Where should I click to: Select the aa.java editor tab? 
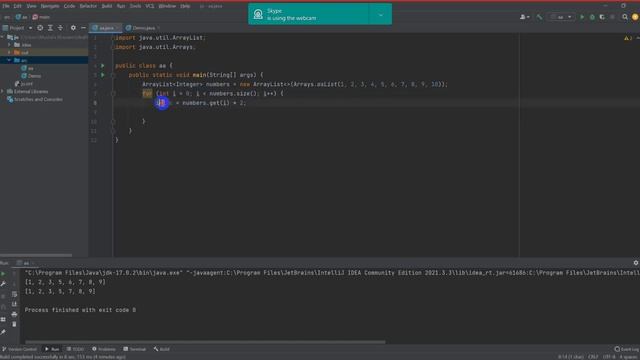click(x=106, y=28)
